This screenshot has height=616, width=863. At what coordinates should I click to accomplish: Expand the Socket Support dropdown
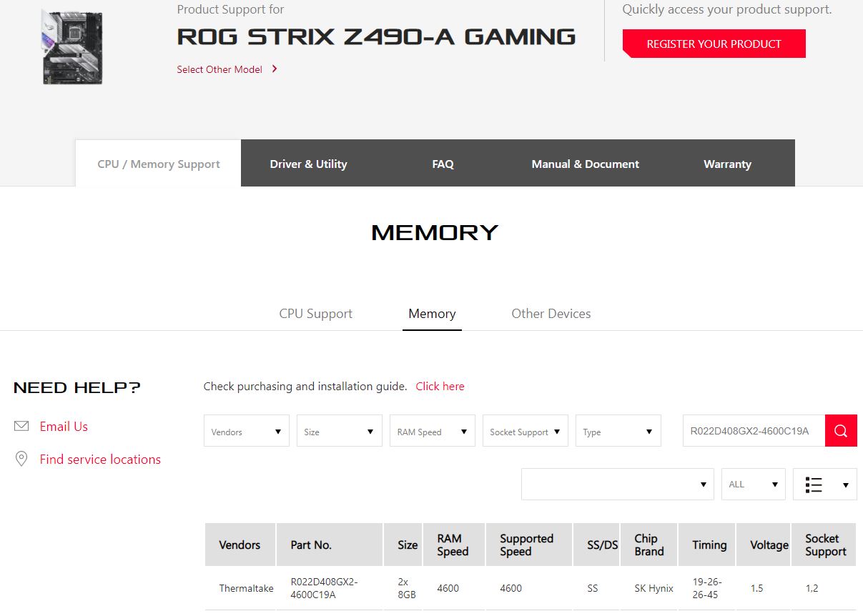pos(526,431)
